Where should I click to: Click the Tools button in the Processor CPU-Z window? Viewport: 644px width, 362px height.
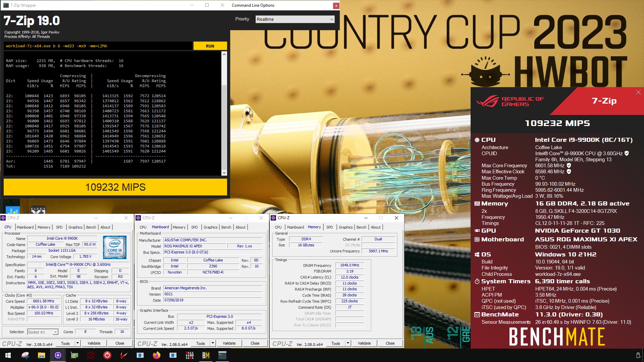coord(65,343)
